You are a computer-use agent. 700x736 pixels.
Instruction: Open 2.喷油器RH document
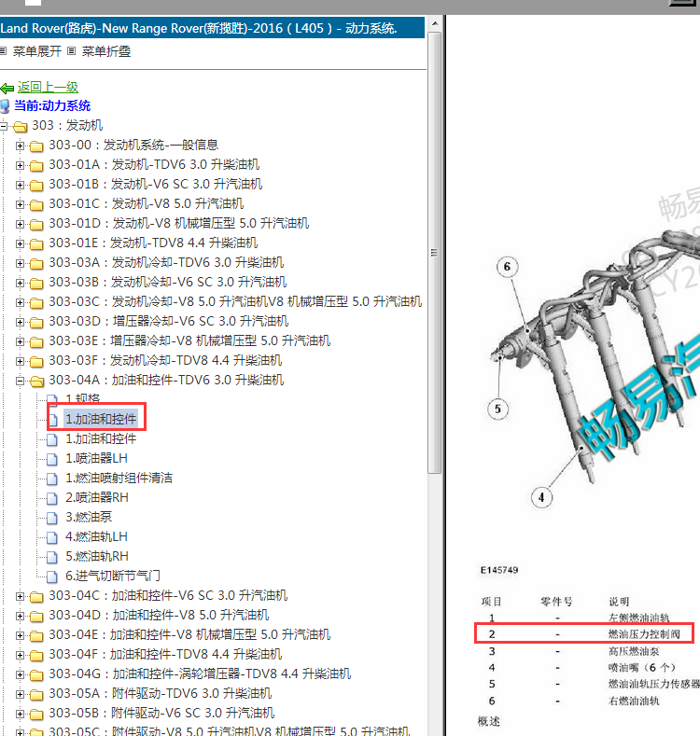point(97,497)
